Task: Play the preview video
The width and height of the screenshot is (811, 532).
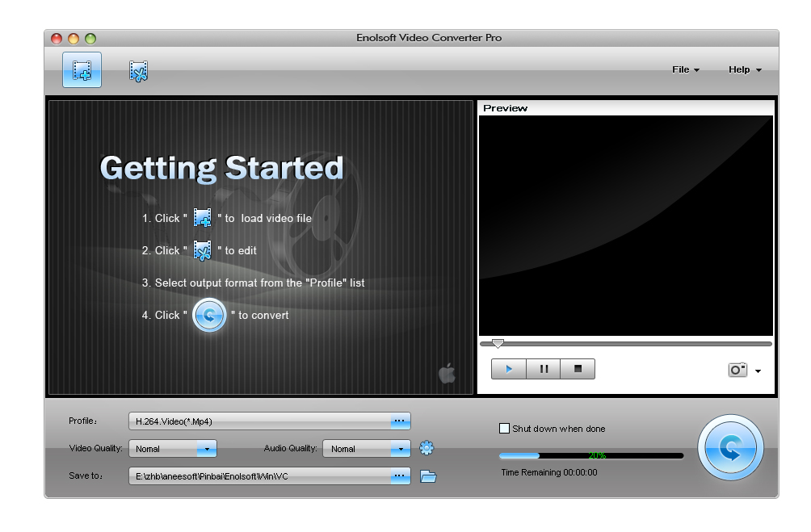Action: coord(508,369)
